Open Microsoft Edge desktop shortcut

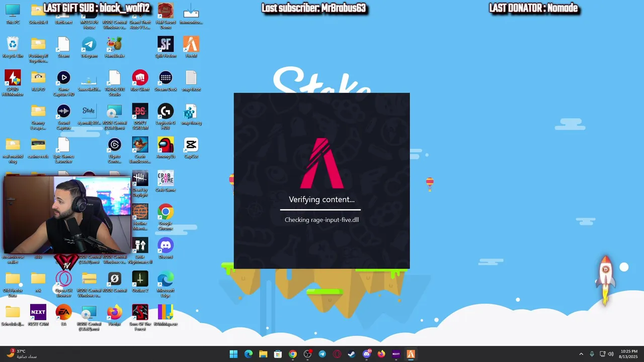point(166,284)
